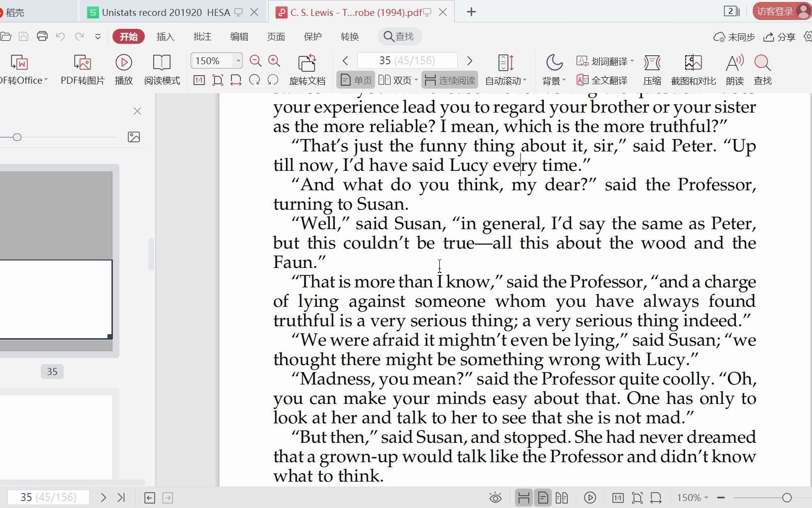The height and width of the screenshot is (508, 812).
Task: Click 旋转文档 rotate document
Action: (307, 70)
